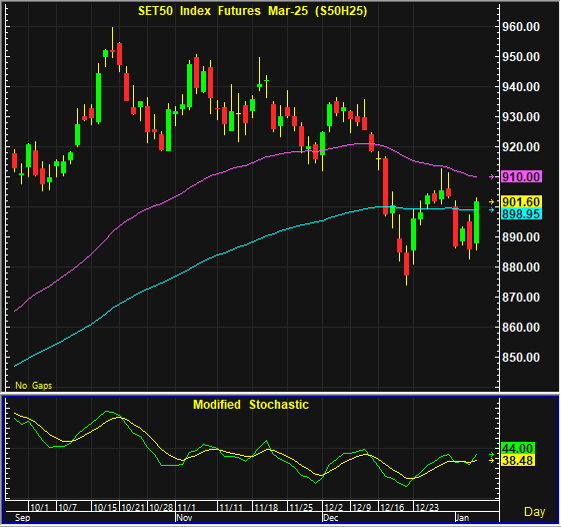Image resolution: width=561 pixels, height=527 pixels.
Task: Click the Nov month label
Action: pyautogui.click(x=185, y=518)
